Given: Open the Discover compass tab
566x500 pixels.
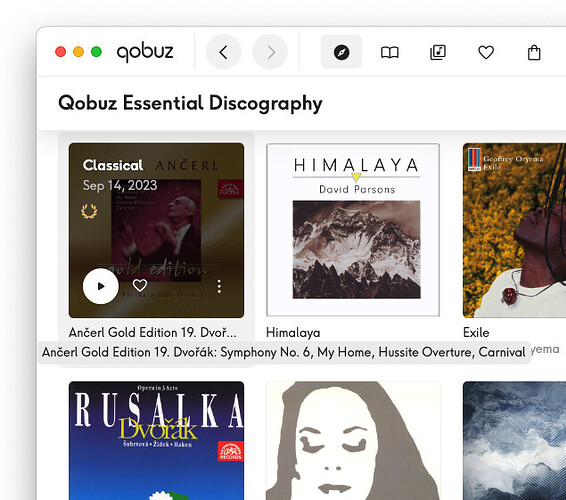Looking at the screenshot, I should tap(341, 52).
